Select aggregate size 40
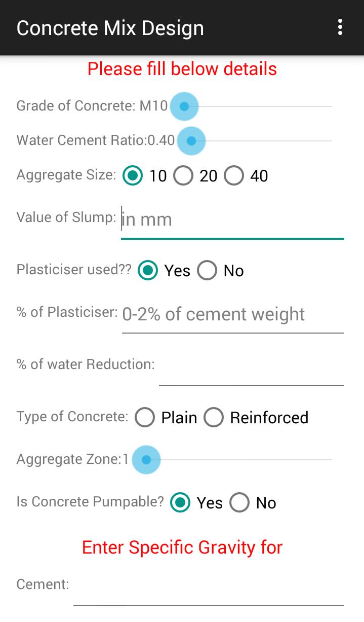Screen dimensions: 364x622 click(x=234, y=175)
